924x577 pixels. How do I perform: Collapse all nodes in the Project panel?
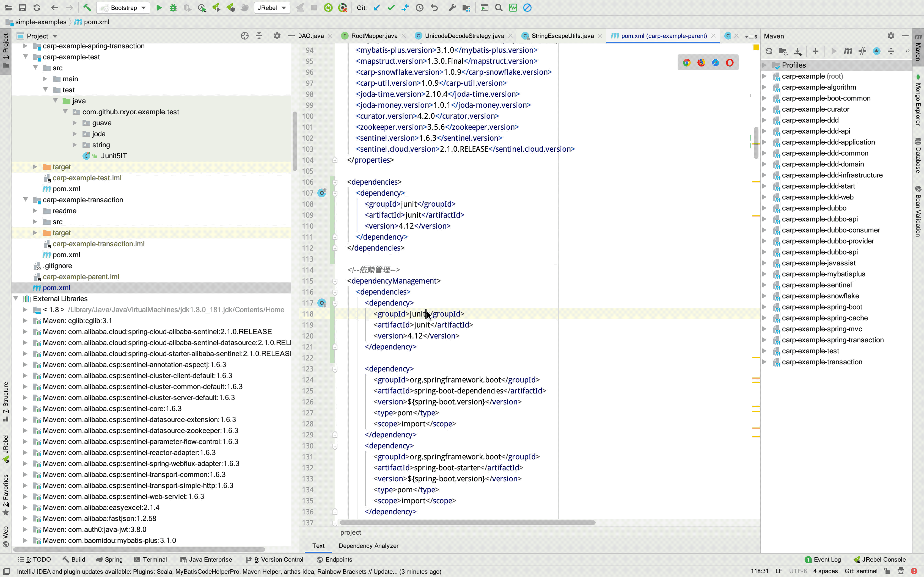(259, 36)
